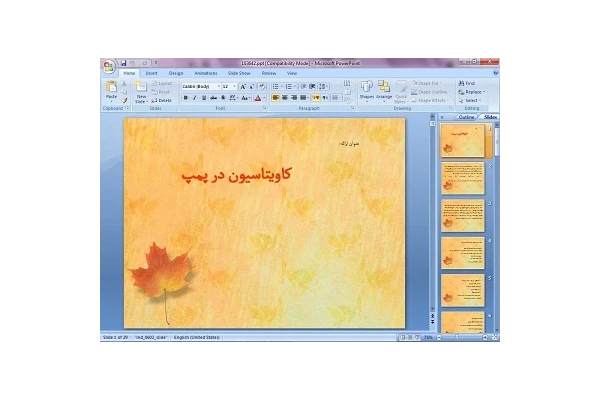Toggle underline formatting
Image resolution: width=600 pixels, height=400 pixels.
coord(204,98)
